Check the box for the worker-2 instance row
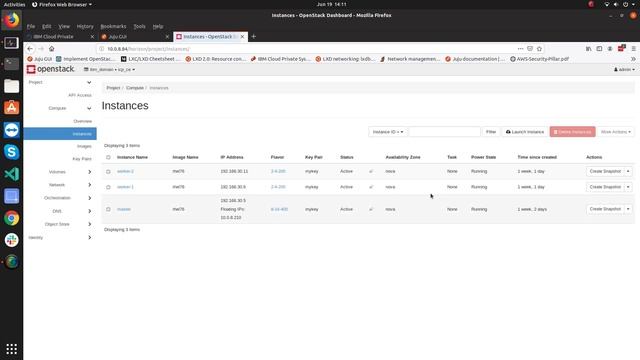Screen dimensions: 640x360 pos(108,171)
